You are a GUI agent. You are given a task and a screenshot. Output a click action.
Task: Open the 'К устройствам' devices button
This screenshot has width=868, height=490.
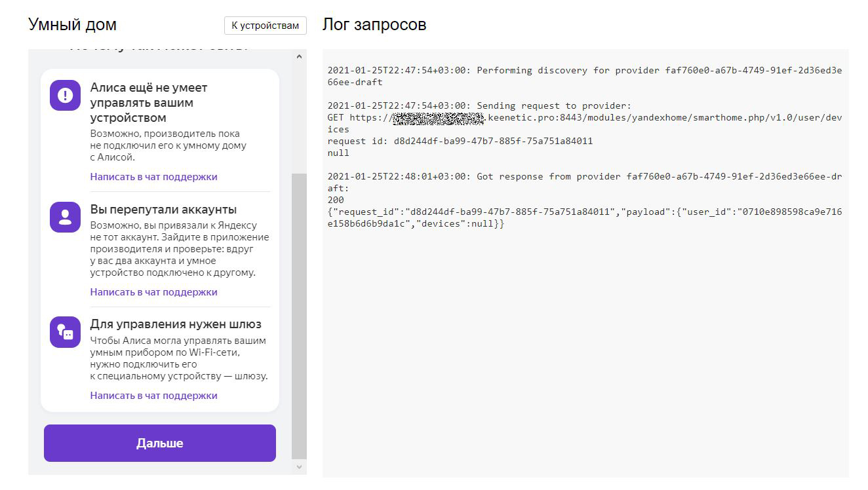pyautogui.click(x=266, y=26)
